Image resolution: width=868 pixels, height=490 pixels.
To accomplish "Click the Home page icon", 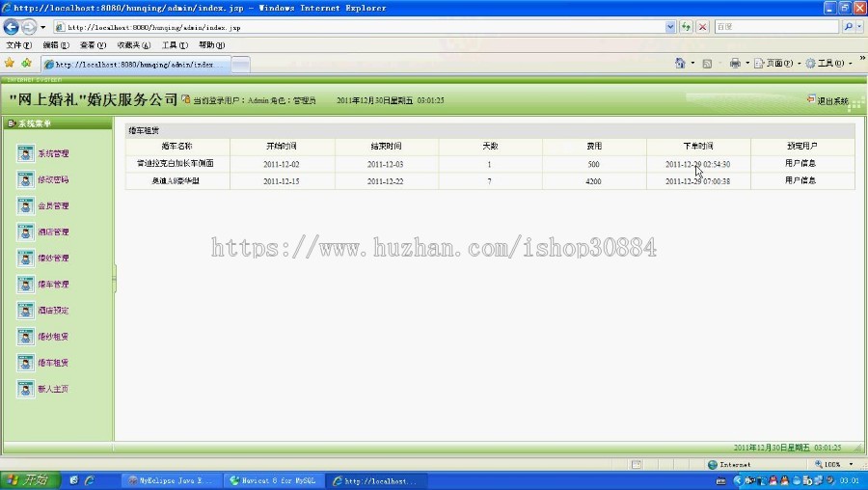I will click(x=680, y=63).
